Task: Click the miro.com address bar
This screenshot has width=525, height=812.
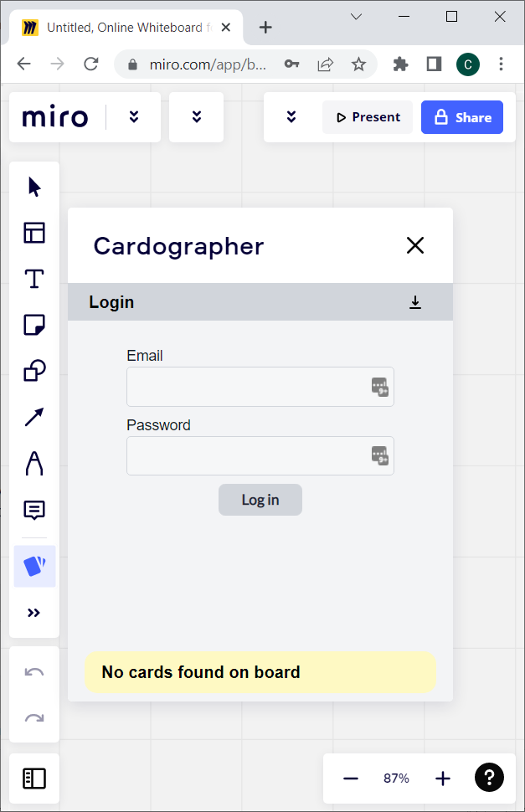Action: click(208, 64)
